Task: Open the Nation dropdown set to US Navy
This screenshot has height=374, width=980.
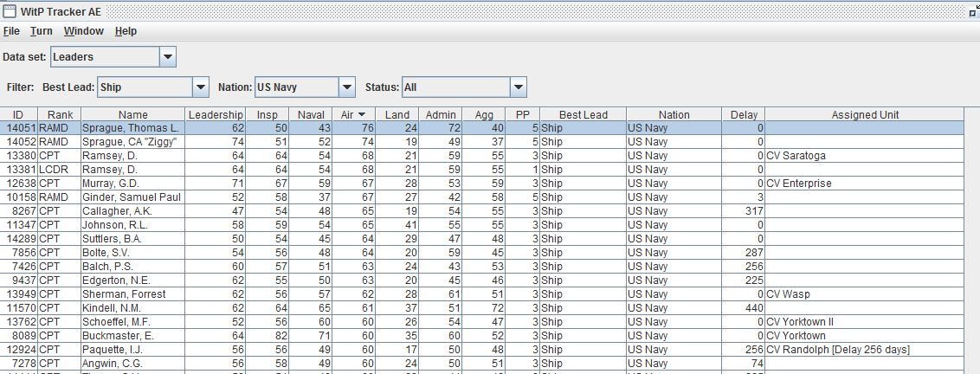Action: (346, 87)
